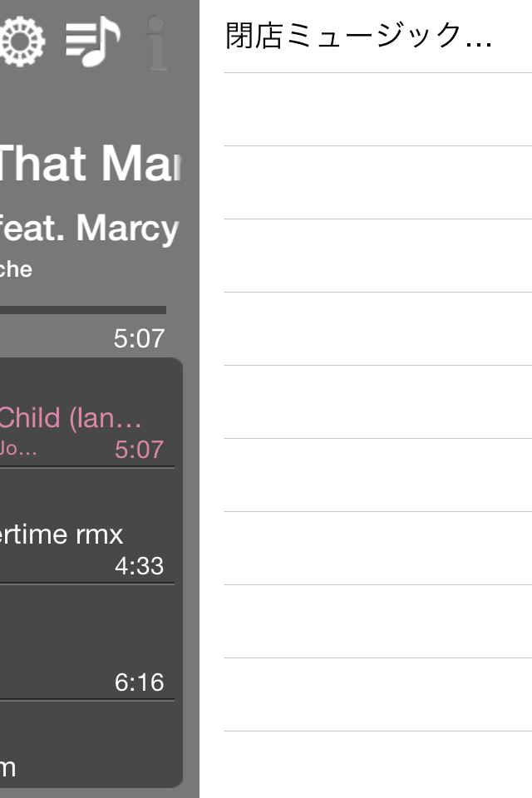Viewport: 532px width, 798px height.
Task: Tap the 4:33 track duration
Action: pyautogui.click(x=139, y=566)
